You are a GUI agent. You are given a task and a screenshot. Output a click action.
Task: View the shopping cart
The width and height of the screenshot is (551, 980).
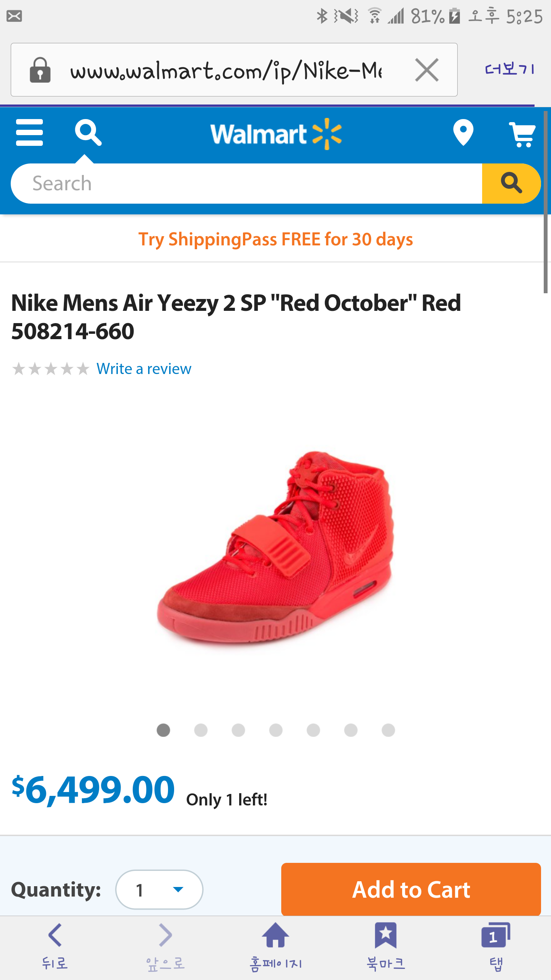522,134
